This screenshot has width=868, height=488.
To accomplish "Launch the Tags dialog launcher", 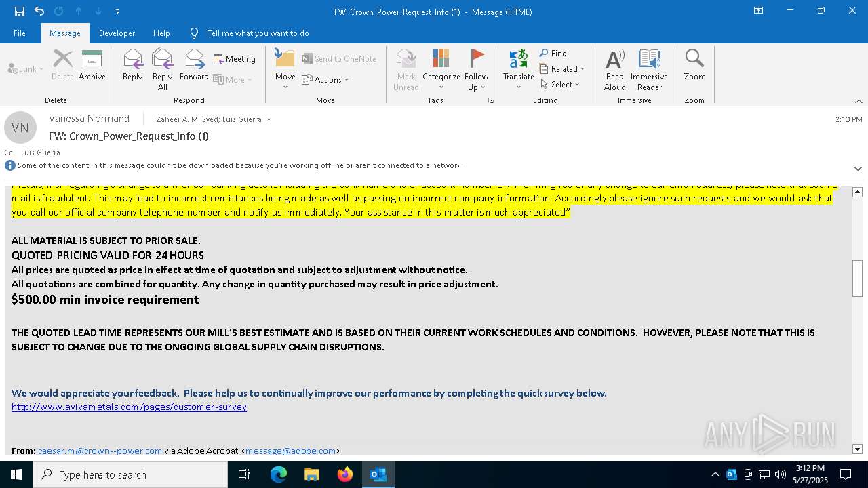I will 491,100.
